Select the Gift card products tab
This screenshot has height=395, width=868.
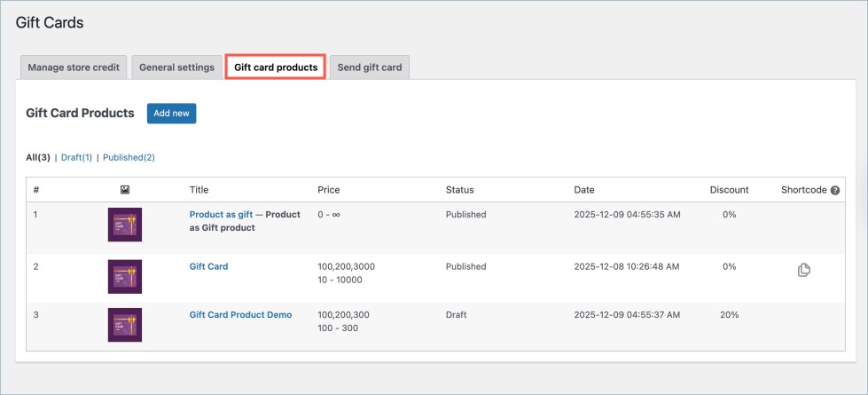276,67
